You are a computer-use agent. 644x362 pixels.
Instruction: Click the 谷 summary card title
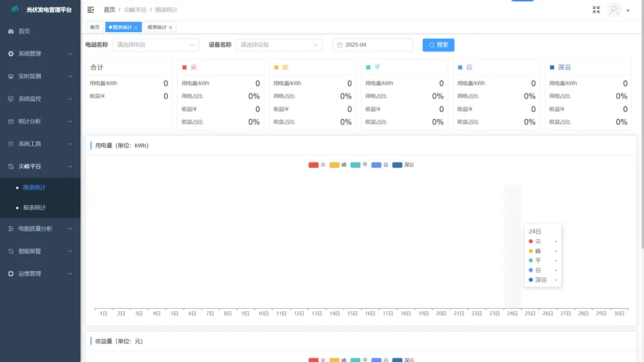470,67
